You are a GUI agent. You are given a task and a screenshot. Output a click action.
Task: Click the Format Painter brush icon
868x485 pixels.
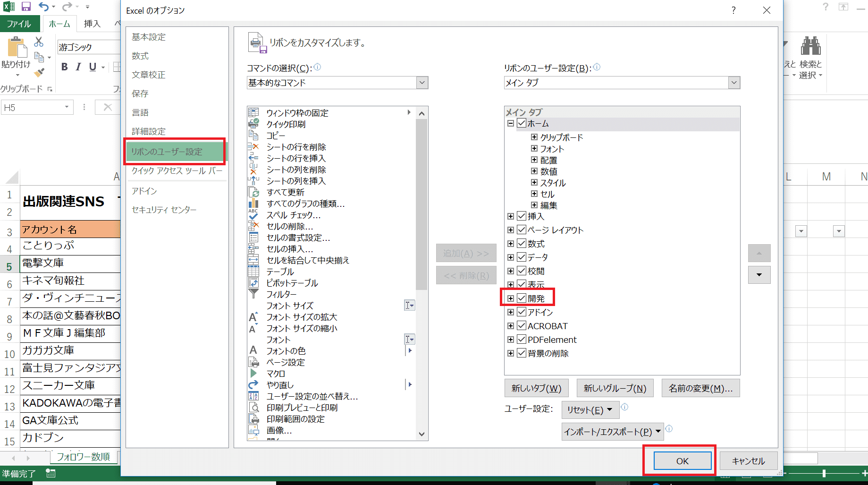(39, 72)
